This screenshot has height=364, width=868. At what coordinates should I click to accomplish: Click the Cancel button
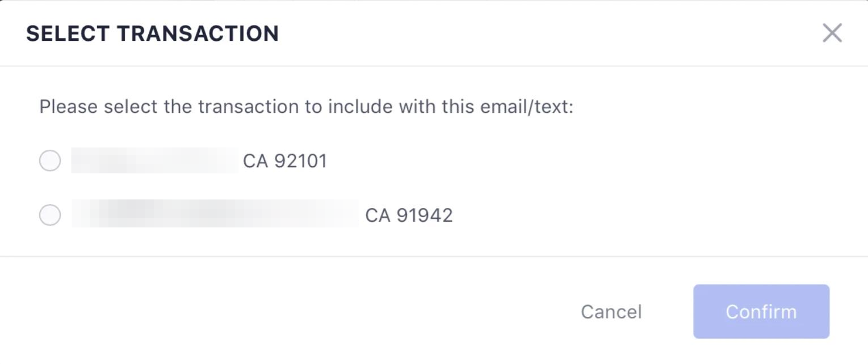(x=611, y=311)
